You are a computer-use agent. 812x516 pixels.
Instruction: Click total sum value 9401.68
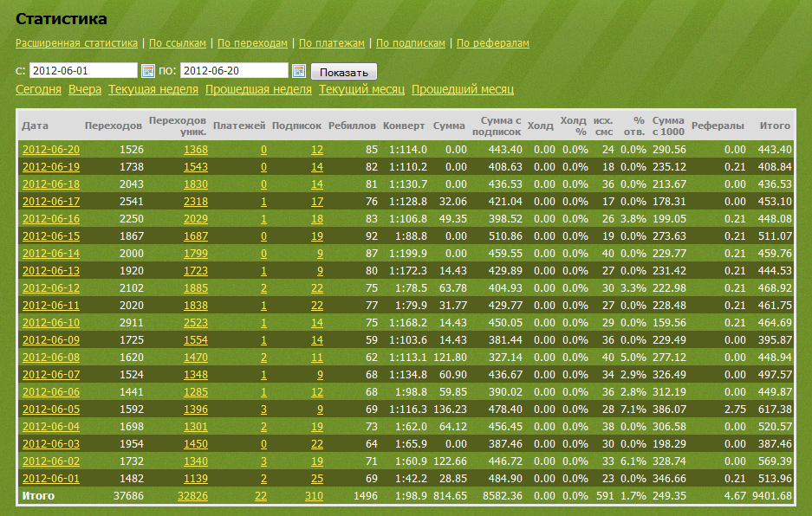coord(771,496)
